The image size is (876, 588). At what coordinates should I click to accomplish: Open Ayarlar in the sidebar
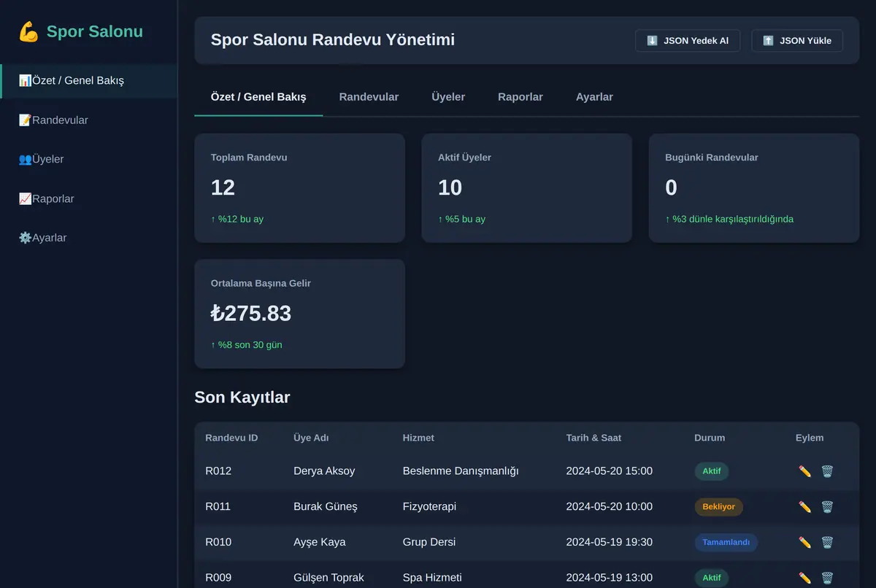[88, 238]
